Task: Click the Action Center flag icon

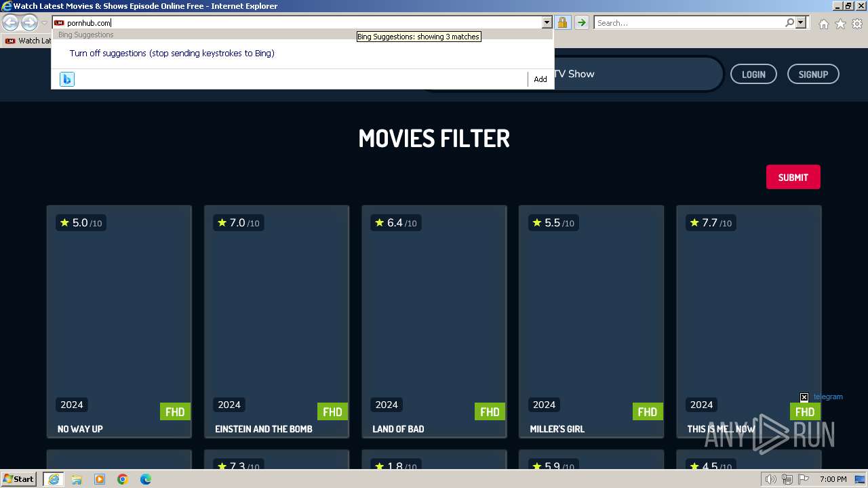Action: coord(803,479)
